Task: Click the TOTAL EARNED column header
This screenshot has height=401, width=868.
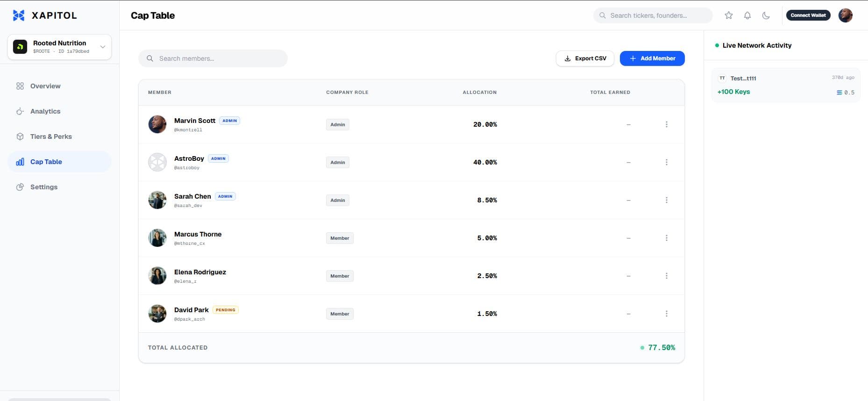Action: (610, 93)
